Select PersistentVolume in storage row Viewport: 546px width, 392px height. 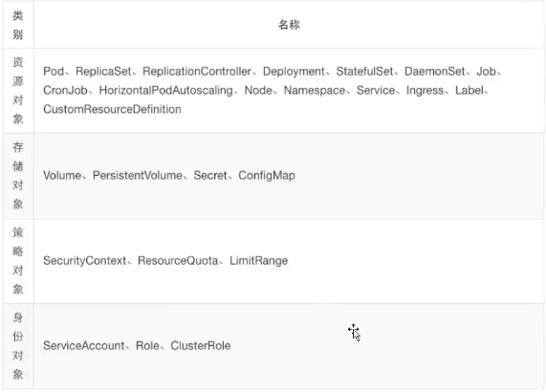[137, 176]
